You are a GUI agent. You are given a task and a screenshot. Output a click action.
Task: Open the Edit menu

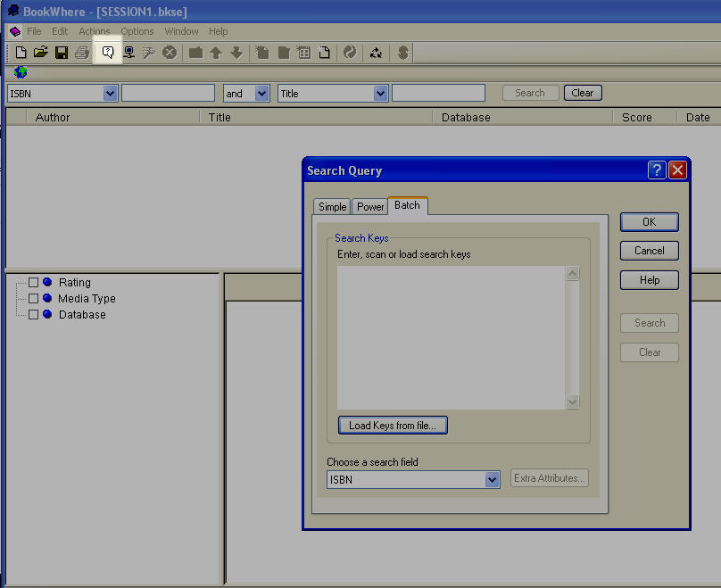[60, 31]
